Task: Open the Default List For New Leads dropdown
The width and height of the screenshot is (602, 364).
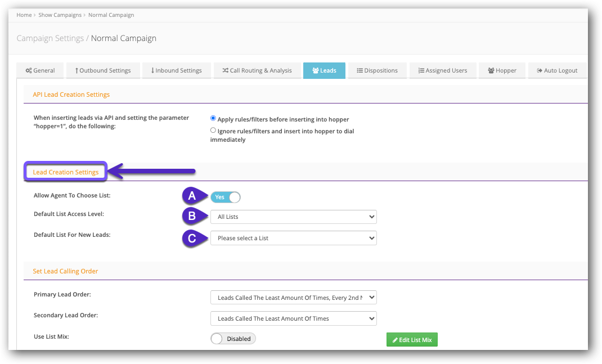Action: click(x=293, y=237)
